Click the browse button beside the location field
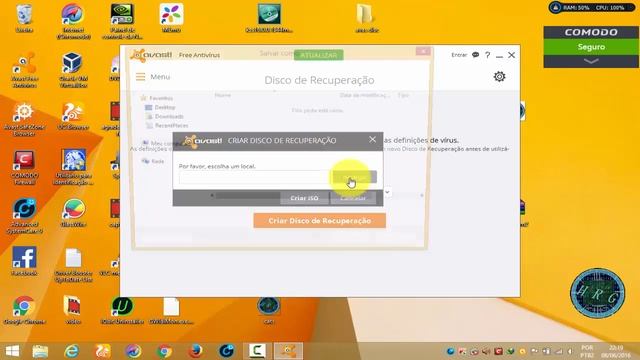640x360 pixels. (355, 177)
